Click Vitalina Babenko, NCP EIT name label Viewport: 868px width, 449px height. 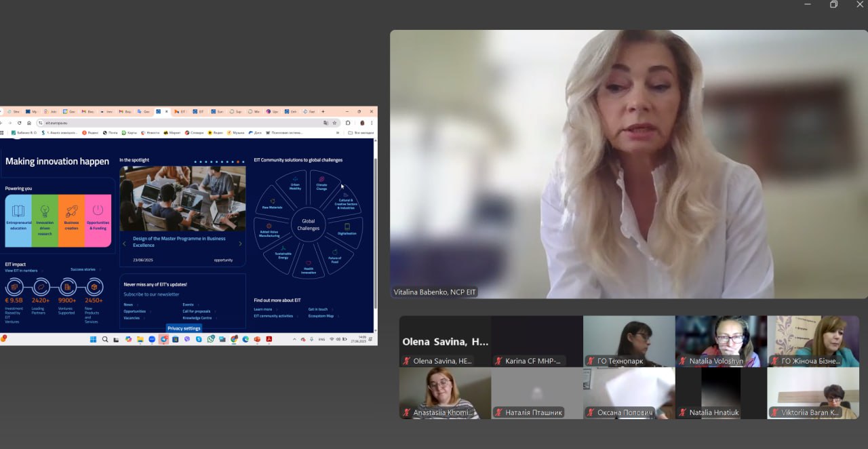(x=435, y=292)
